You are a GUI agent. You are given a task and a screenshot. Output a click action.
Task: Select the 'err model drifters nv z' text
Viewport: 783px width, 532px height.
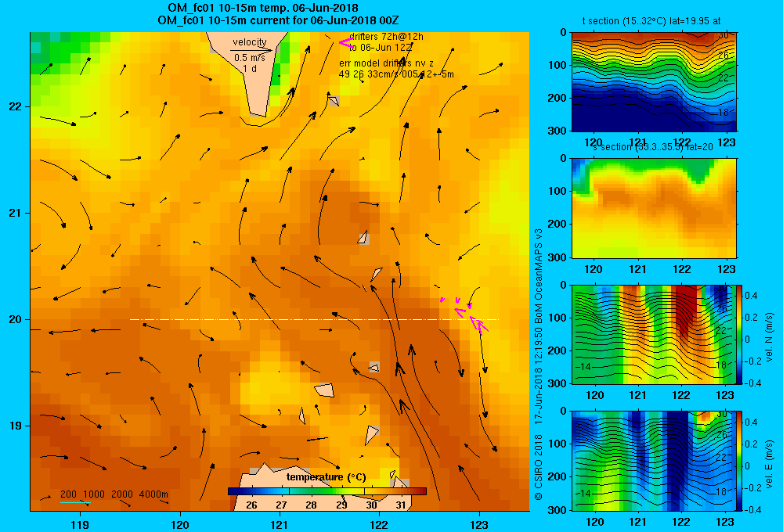[x=387, y=63]
